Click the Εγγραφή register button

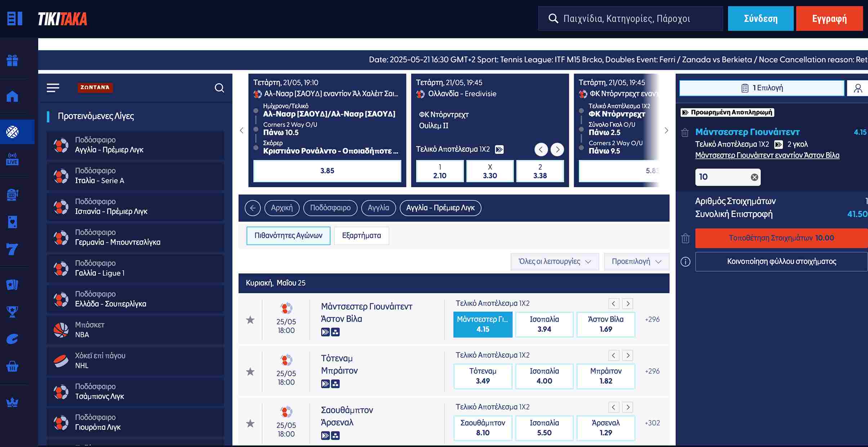click(x=829, y=19)
